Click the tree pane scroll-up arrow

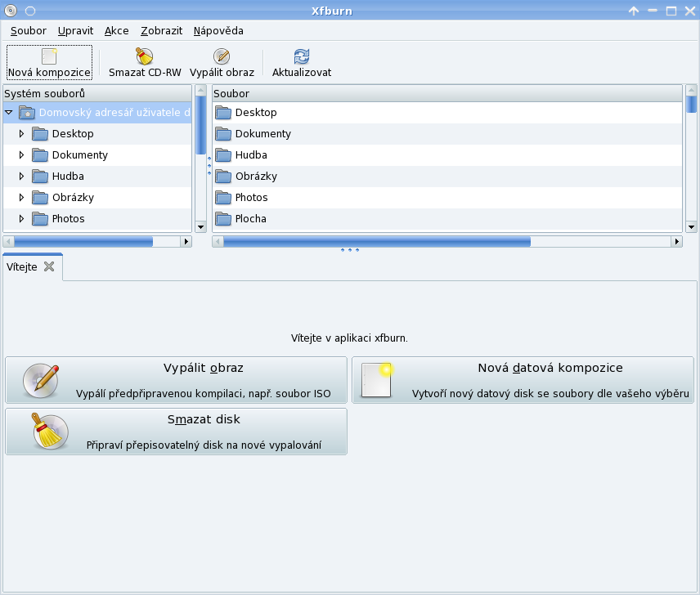tap(201, 90)
